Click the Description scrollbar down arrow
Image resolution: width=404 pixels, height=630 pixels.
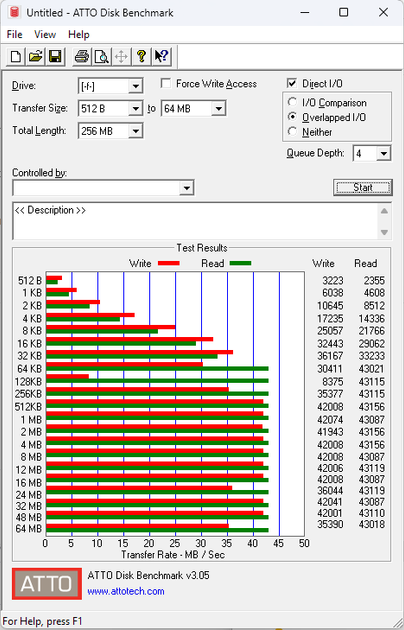[384, 232]
